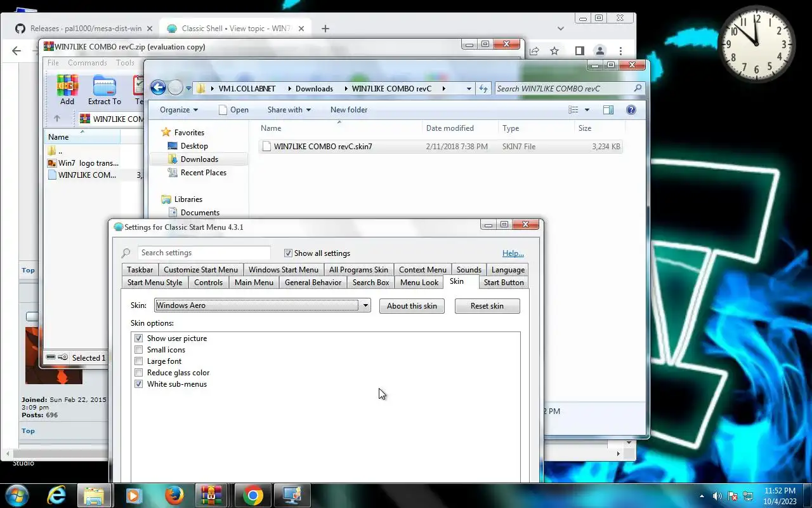Click Chrome back arrow button

pyautogui.click(x=16, y=51)
